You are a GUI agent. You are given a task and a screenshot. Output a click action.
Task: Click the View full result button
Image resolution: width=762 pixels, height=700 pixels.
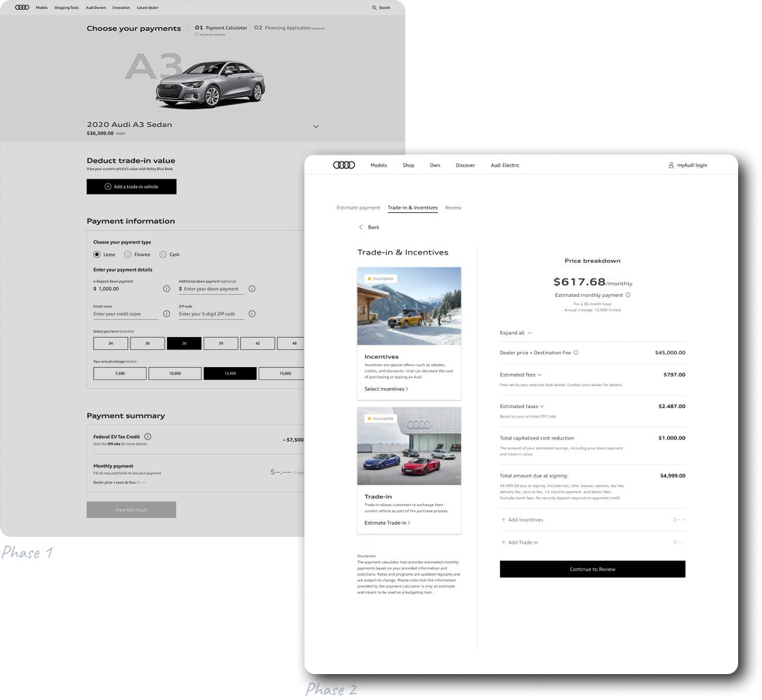131,510
